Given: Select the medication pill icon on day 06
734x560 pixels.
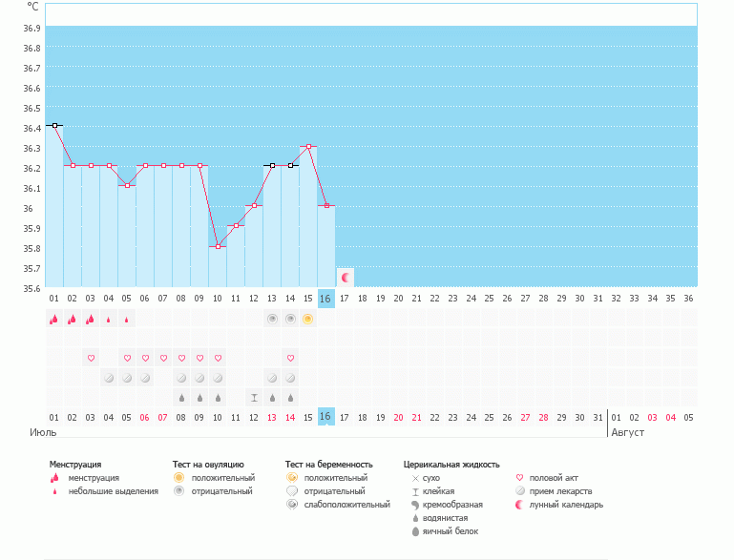Looking at the screenshot, I should [145, 378].
